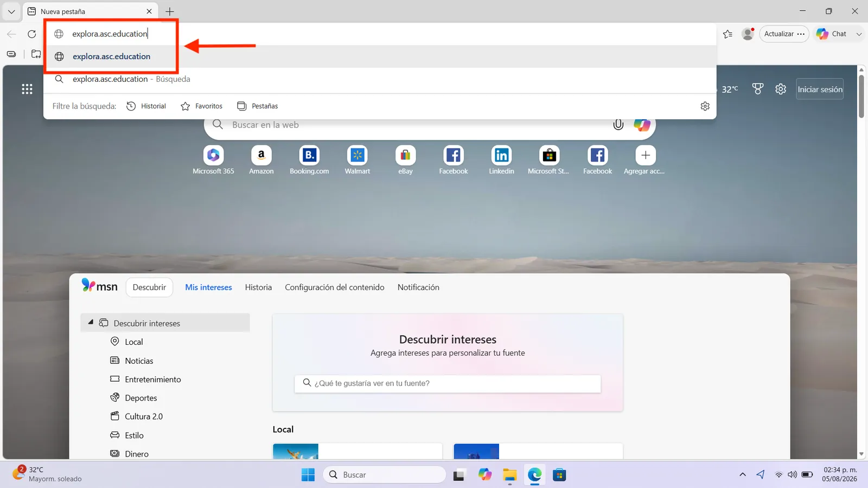Choose explora.asc.education Búsqueda suggestion
The height and width of the screenshot is (488, 868).
coord(380,79)
